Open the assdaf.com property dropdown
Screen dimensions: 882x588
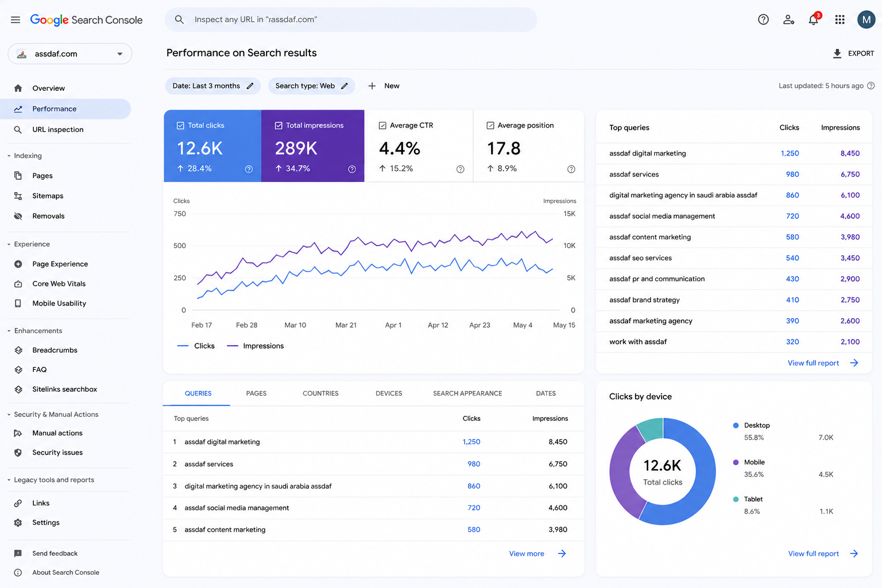(70, 54)
